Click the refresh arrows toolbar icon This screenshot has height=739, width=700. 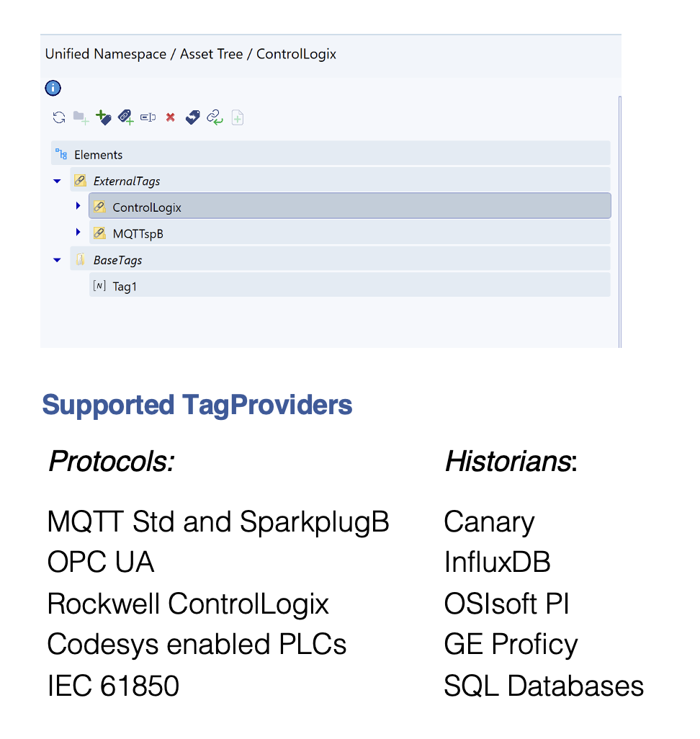click(x=59, y=117)
